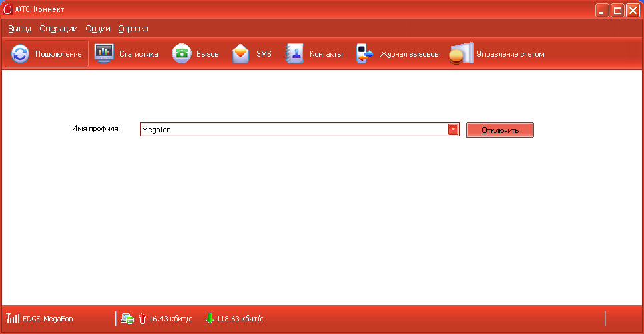
Task: Open the Статистика monitor chart icon
Action: point(104,54)
